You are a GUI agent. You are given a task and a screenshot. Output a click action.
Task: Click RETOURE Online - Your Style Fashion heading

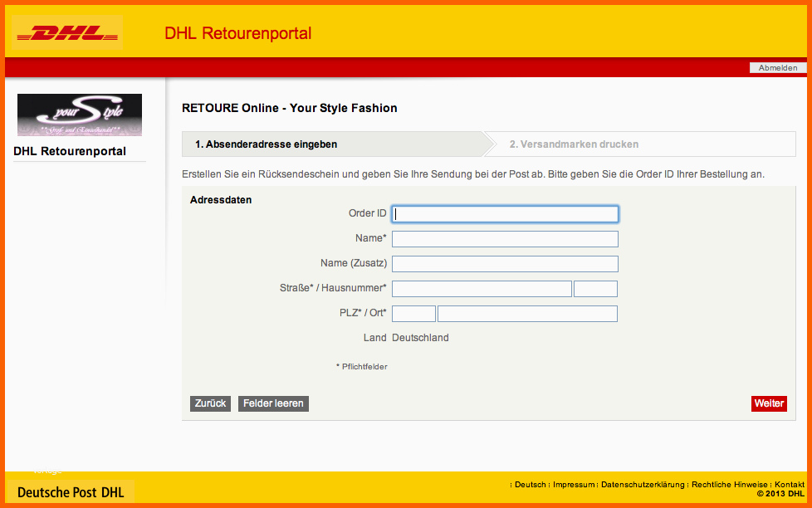pyautogui.click(x=290, y=108)
